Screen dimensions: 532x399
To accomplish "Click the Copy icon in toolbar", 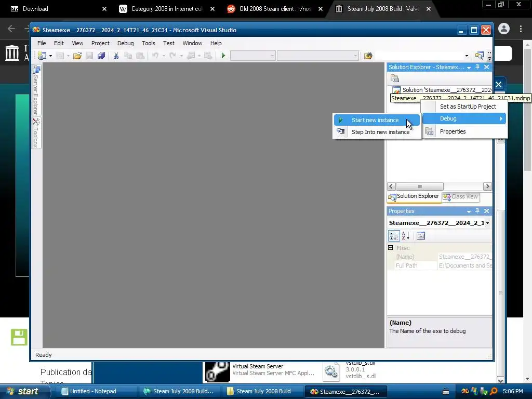I will click(128, 56).
